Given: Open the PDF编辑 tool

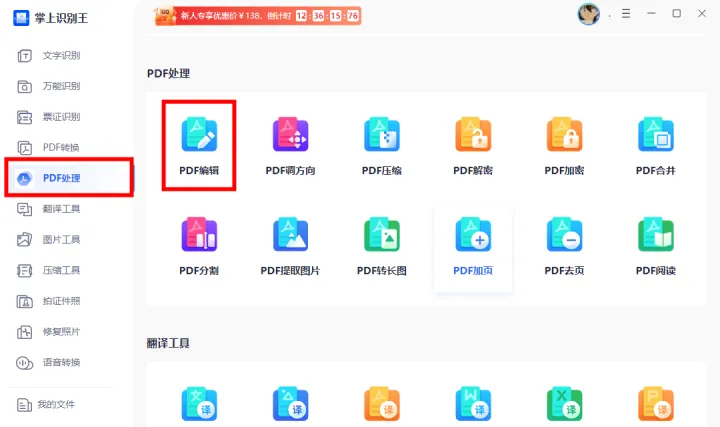Looking at the screenshot, I should [199, 145].
